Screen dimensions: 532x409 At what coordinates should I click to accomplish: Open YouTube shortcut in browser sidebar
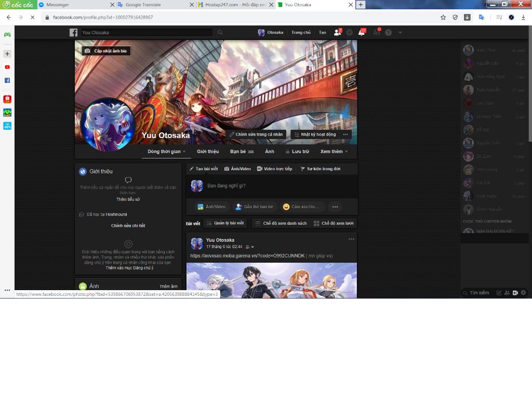[x=7, y=67]
